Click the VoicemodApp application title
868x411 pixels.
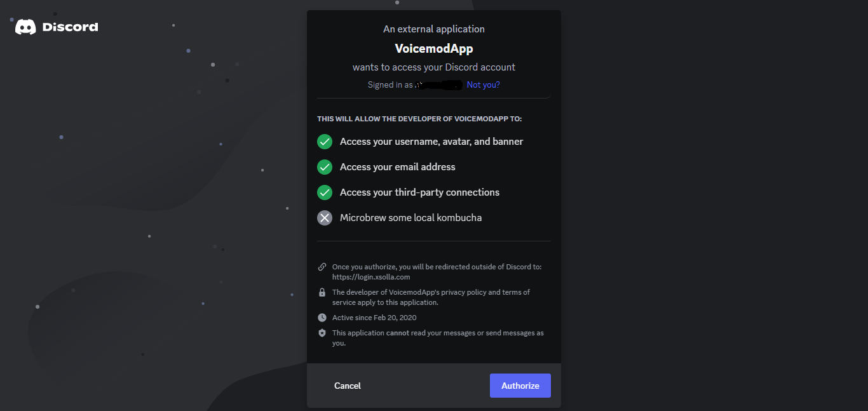(434, 48)
